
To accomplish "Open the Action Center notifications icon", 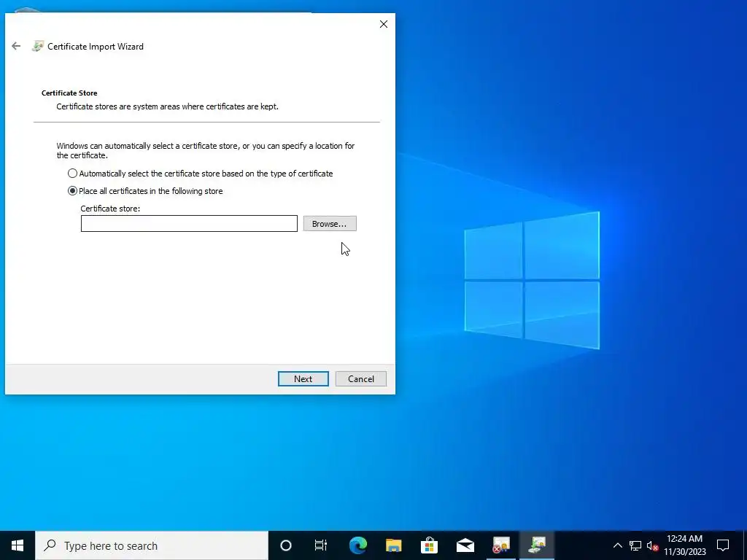I will [x=723, y=545].
